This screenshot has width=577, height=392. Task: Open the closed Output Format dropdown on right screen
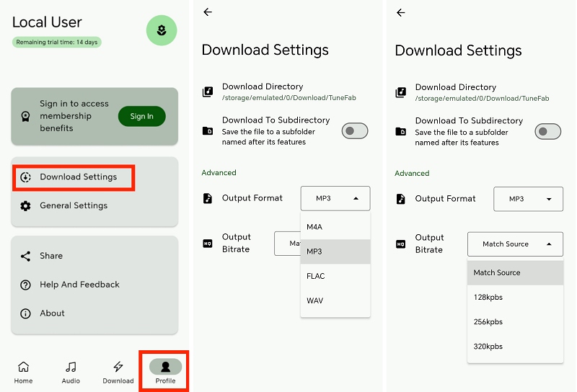(528, 199)
